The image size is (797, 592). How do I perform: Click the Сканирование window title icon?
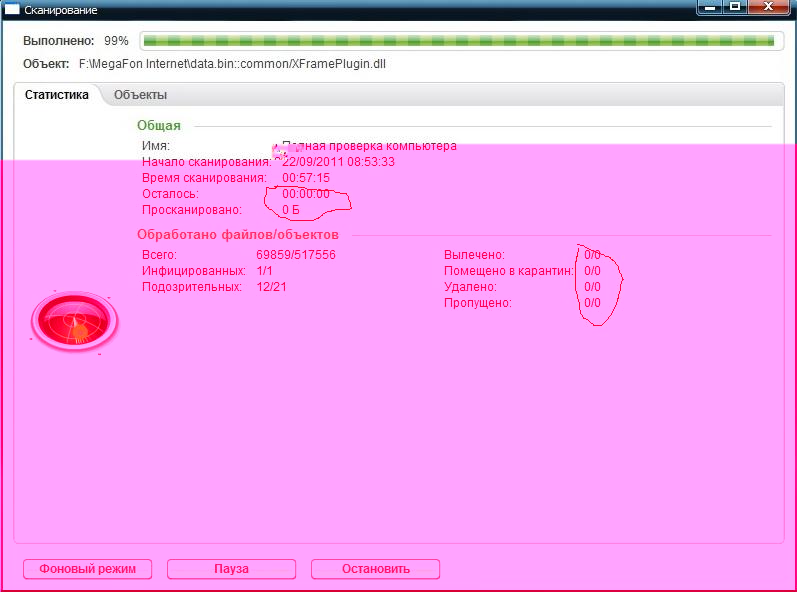click(x=12, y=9)
